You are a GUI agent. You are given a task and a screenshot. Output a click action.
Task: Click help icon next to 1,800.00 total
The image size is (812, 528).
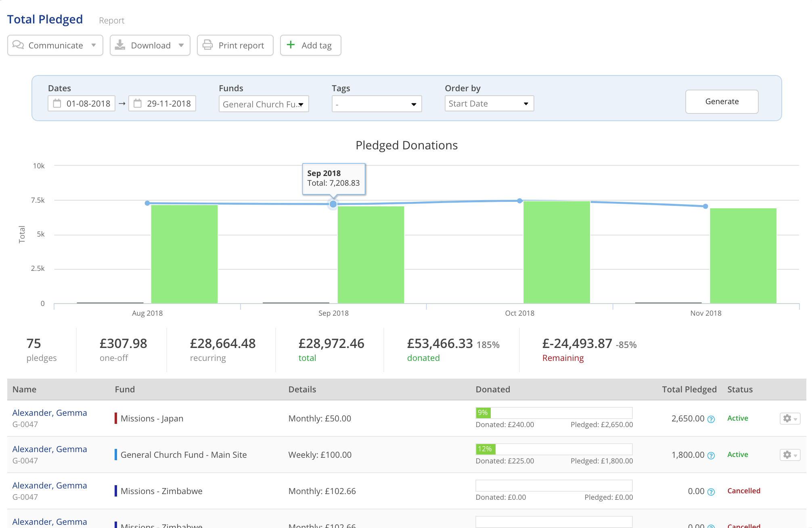(711, 455)
